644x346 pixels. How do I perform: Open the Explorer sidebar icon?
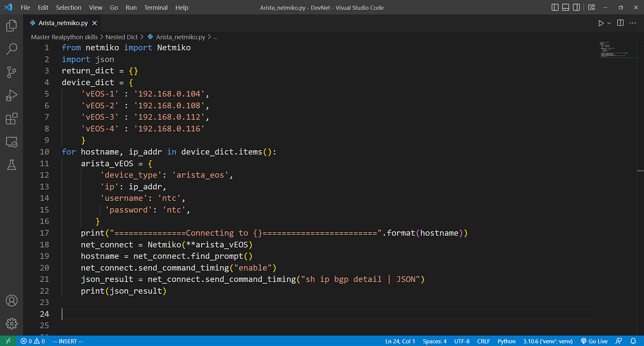11,26
